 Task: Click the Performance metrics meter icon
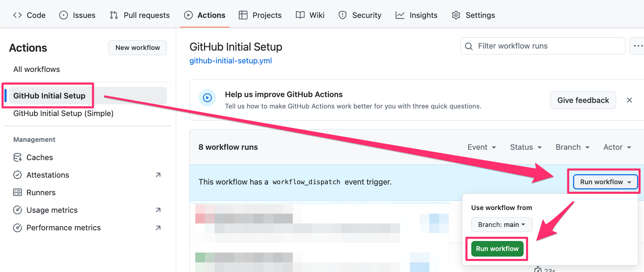18,228
